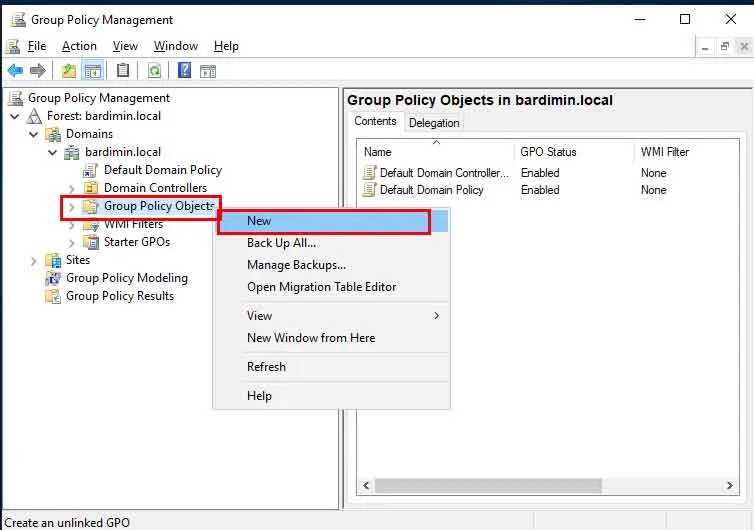Click the Domain Controllers OU folder icon

pos(90,188)
